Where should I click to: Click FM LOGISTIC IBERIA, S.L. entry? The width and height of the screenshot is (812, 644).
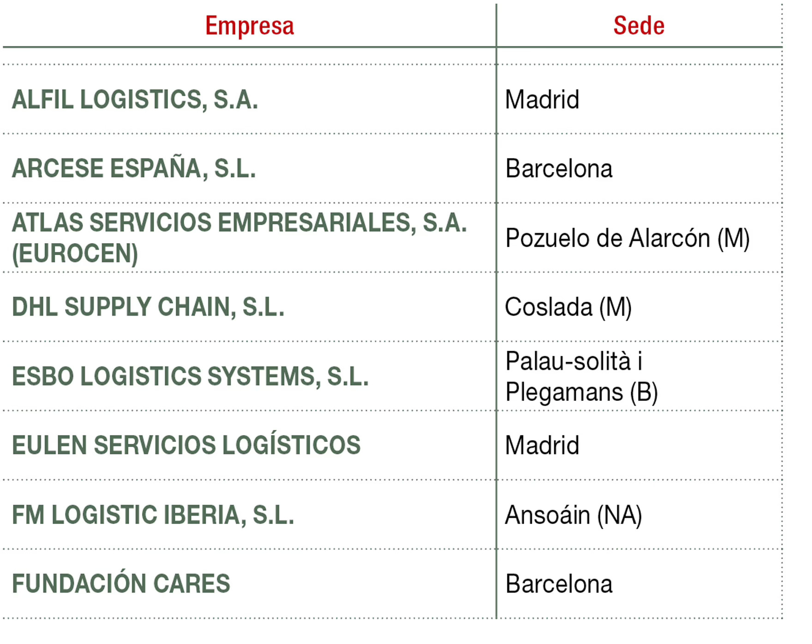point(153,515)
